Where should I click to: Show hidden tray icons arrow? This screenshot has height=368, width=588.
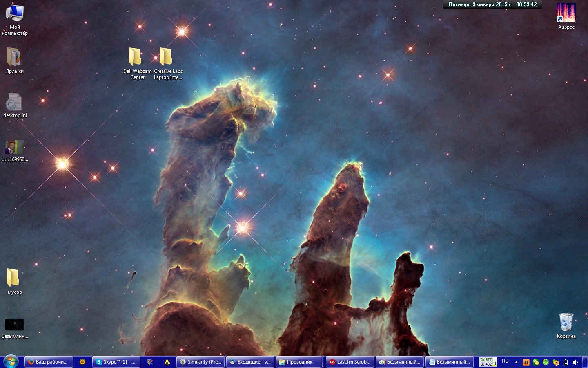coord(516,362)
